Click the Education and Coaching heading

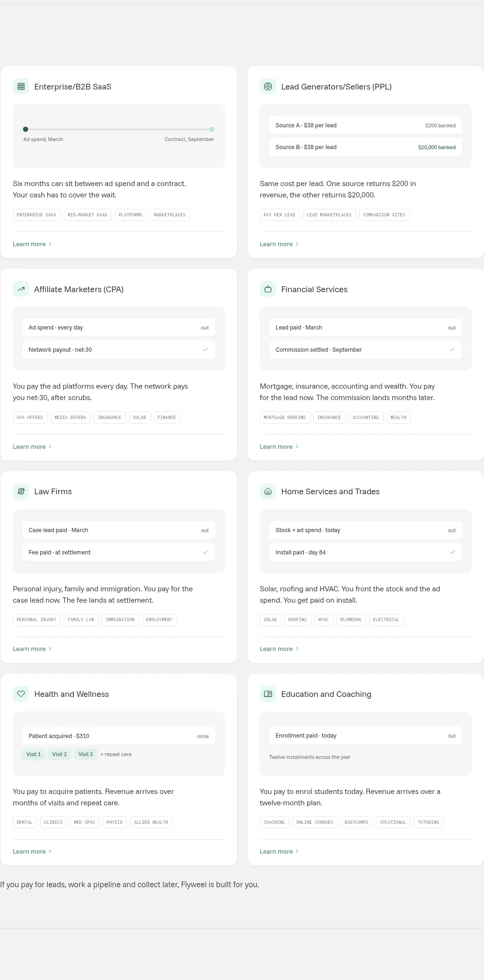[326, 694]
